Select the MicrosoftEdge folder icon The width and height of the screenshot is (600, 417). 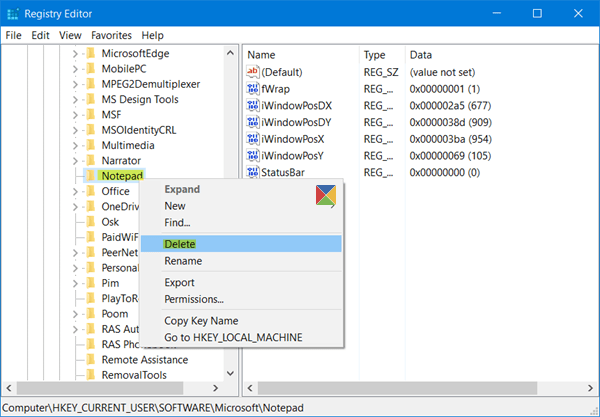click(91, 53)
